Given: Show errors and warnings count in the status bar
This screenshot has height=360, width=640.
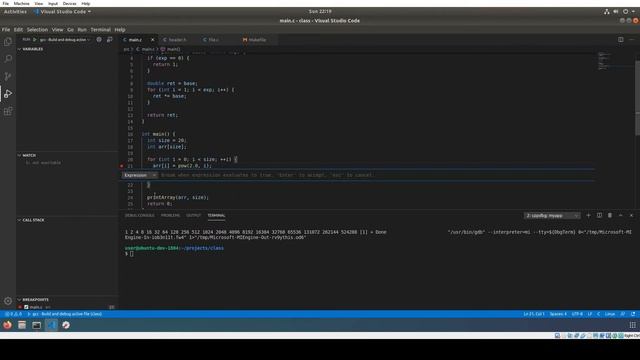Looking at the screenshot, I should [x=13, y=314].
